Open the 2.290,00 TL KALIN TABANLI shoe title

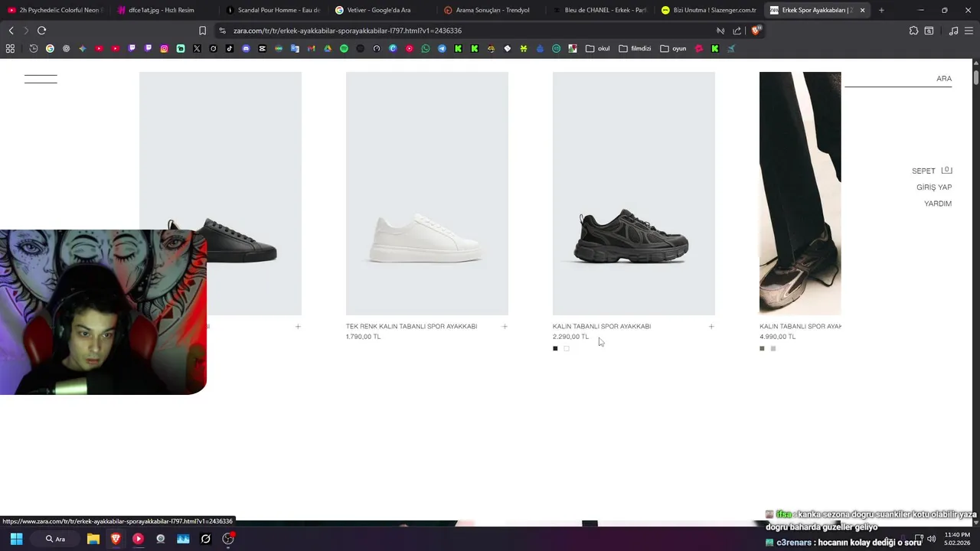click(x=602, y=327)
